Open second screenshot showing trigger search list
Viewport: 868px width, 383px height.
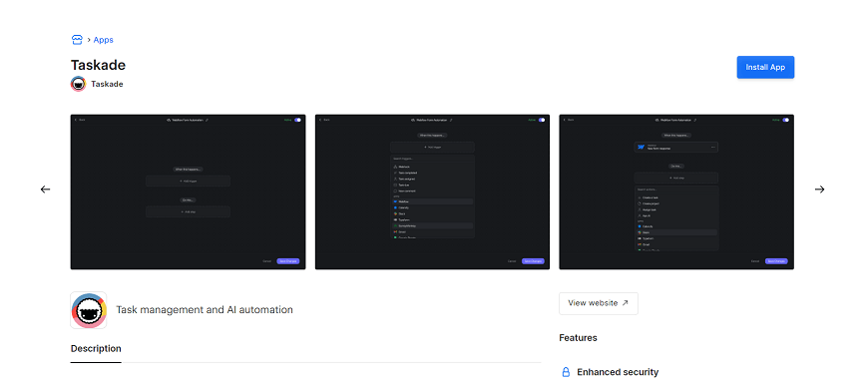tap(432, 192)
